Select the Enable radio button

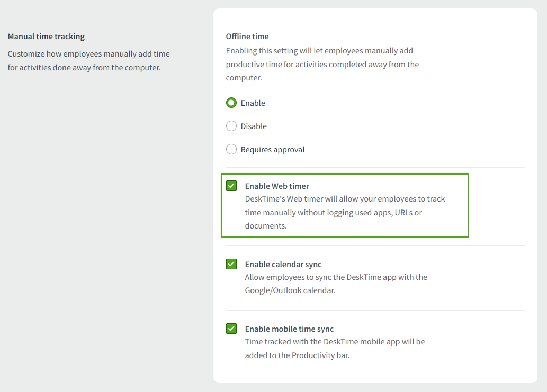pos(231,103)
